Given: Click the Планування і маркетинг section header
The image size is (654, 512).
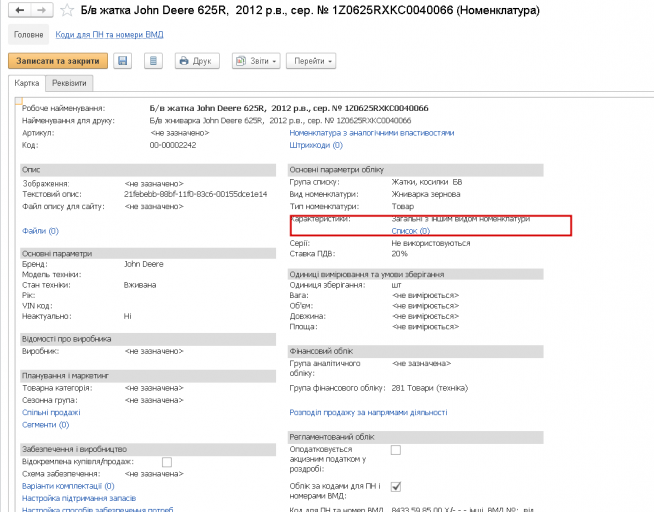Looking at the screenshot, I should (x=148, y=376).
